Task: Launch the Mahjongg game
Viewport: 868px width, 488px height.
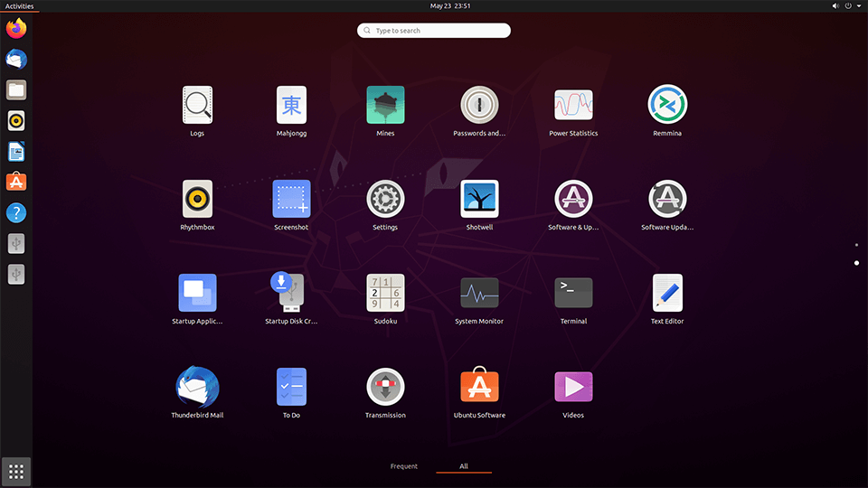Action: coord(291,105)
